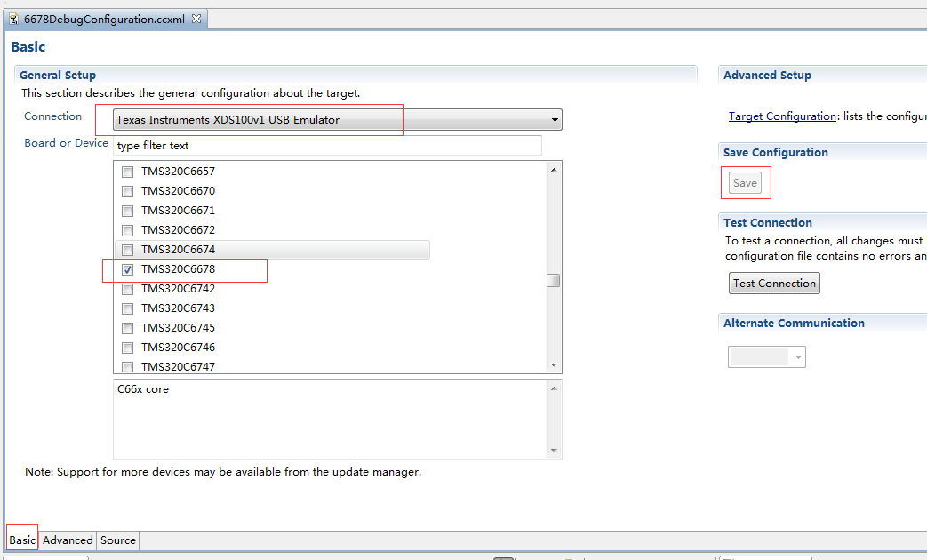Check the TMS320C6672 checkbox

(127, 230)
